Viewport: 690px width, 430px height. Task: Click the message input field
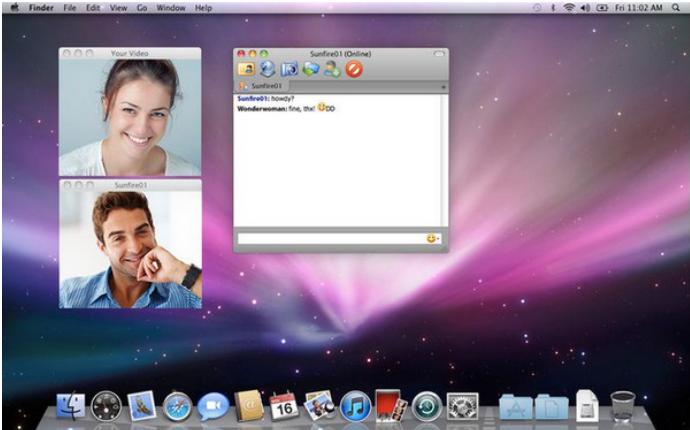(x=330, y=238)
